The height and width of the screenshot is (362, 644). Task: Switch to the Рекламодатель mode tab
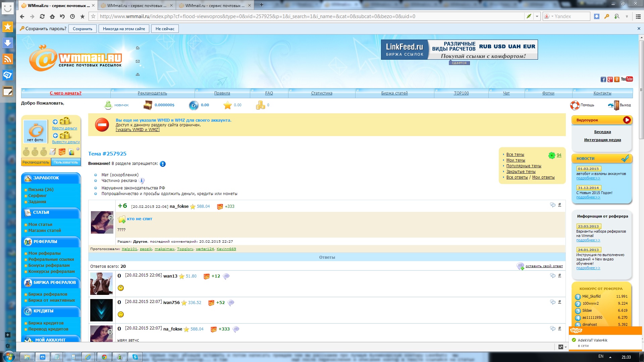(x=36, y=163)
